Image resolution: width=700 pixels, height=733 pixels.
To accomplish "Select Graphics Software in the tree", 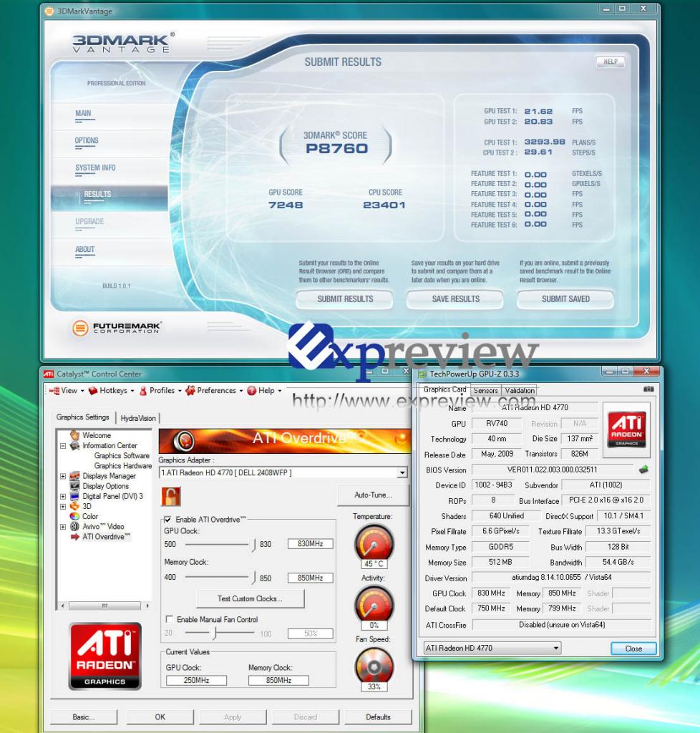I will (x=122, y=455).
